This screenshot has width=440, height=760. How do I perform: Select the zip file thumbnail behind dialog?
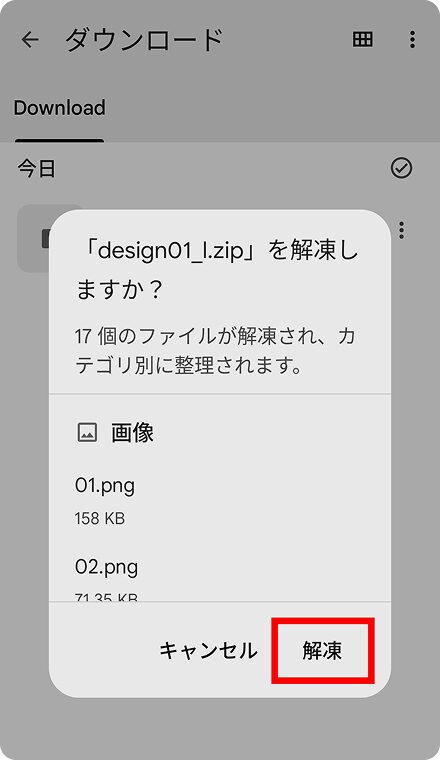[x=33, y=238]
